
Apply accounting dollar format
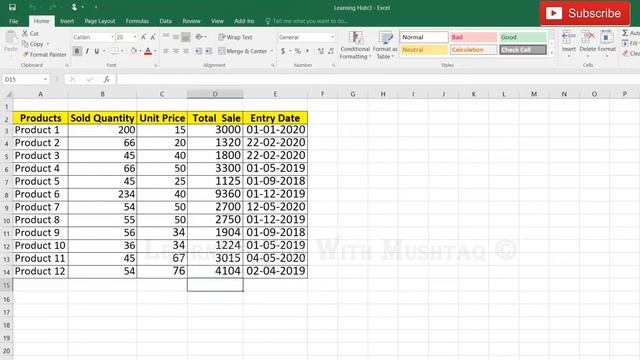[x=283, y=51]
